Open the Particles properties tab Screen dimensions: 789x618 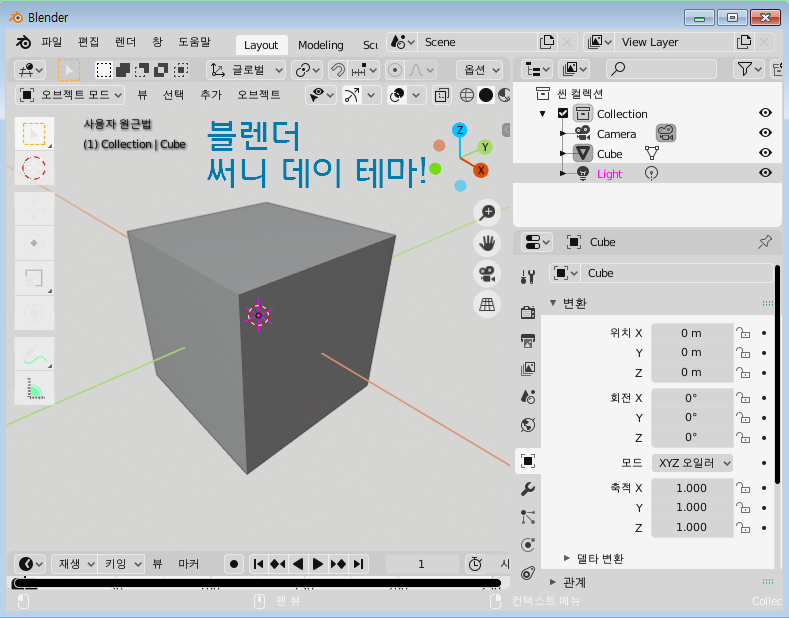pos(528,517)
